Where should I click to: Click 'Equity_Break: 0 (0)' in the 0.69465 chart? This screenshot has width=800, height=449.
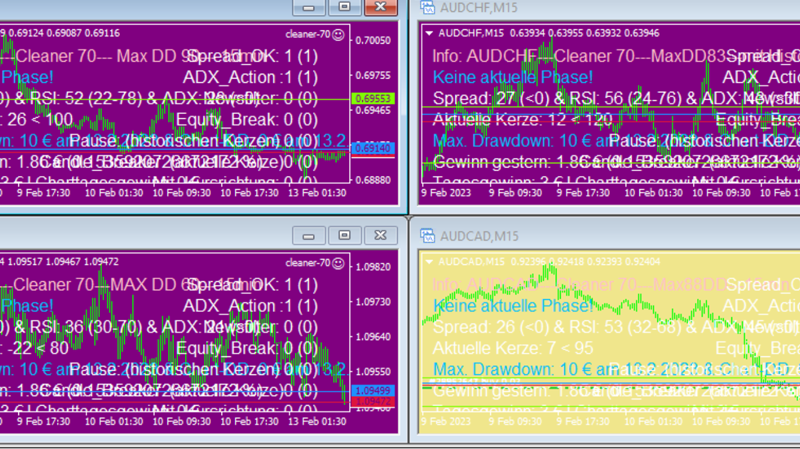click(247, 120)
